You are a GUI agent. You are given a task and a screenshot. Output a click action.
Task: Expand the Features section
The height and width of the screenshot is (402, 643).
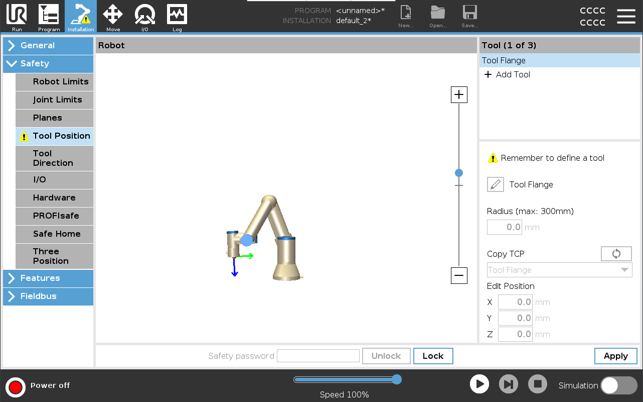pos(47,278)
